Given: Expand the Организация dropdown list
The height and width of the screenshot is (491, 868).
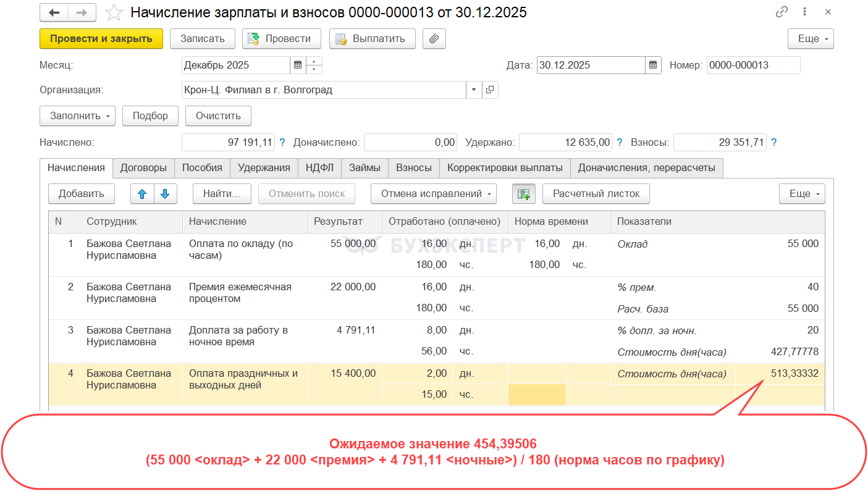Looking at the screenshot, I should pyautogui.click(x=474, y=90).
